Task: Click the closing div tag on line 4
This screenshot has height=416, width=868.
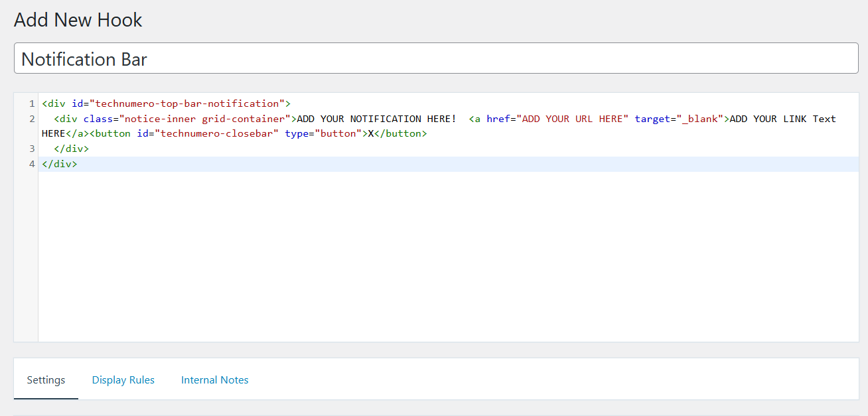Action: 60,164
